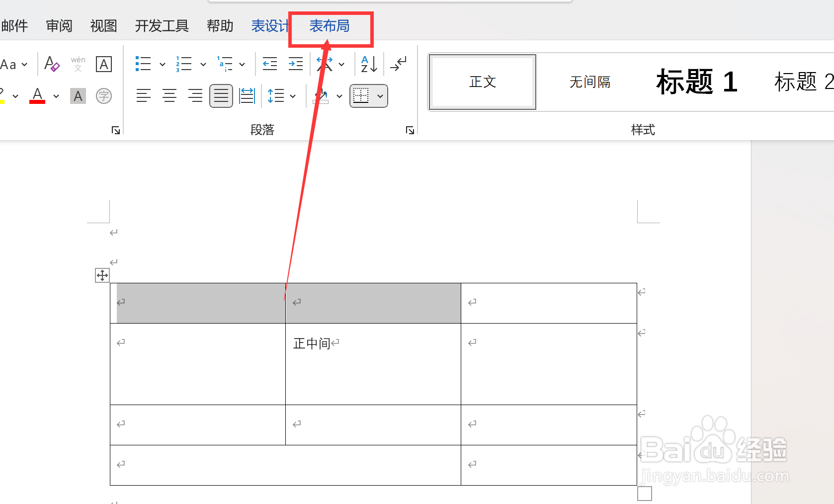Open the 审阅 ribbon tab
Viewport: 834px width, 504px height.
(x=59, y=26)
